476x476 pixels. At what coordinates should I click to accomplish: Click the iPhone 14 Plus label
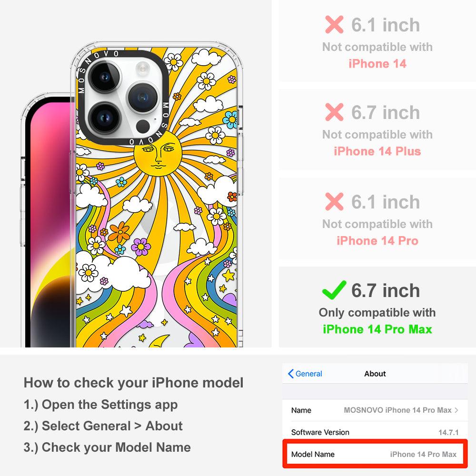click(x=377, y=151)
